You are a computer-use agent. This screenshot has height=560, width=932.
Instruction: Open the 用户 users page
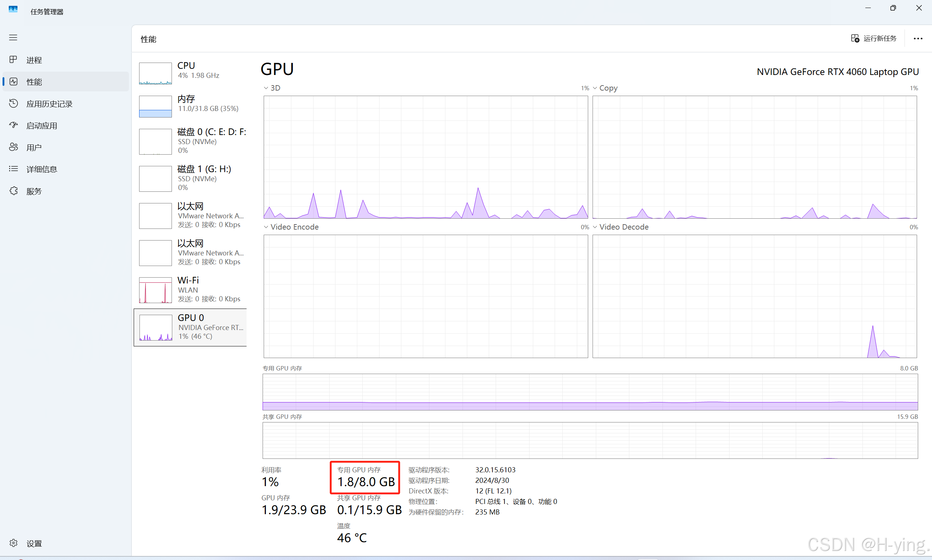click(34, 147)
